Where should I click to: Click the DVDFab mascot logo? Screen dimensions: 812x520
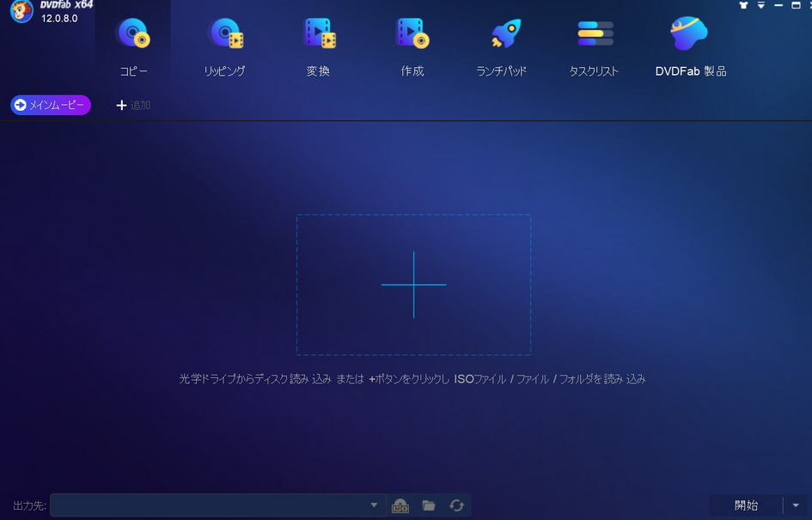[21, 12]
